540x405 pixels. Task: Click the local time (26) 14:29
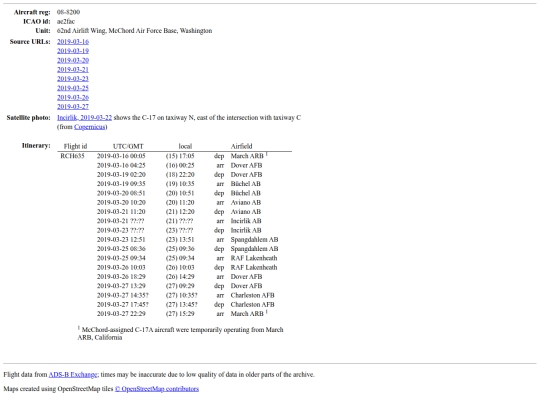tap(180, 277)
